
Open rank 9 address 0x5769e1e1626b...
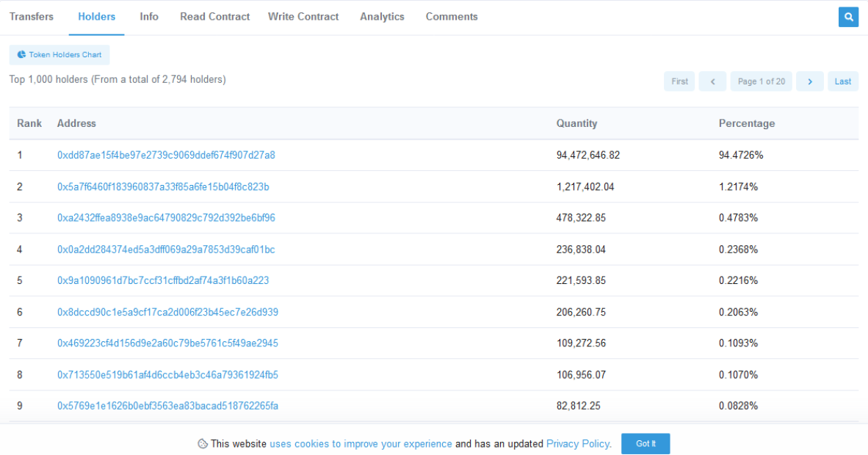click(x=167, y=406)
